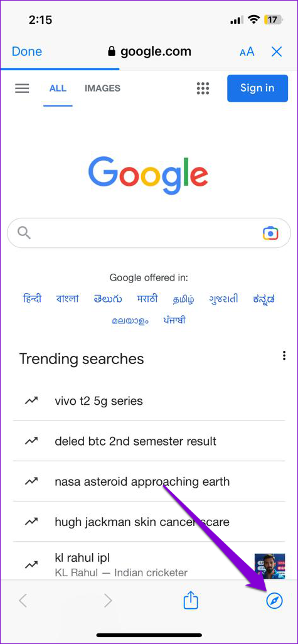This screenshot has height=644, width=298.
Task: Tap the Sign in button
Action: coord(257,88)
